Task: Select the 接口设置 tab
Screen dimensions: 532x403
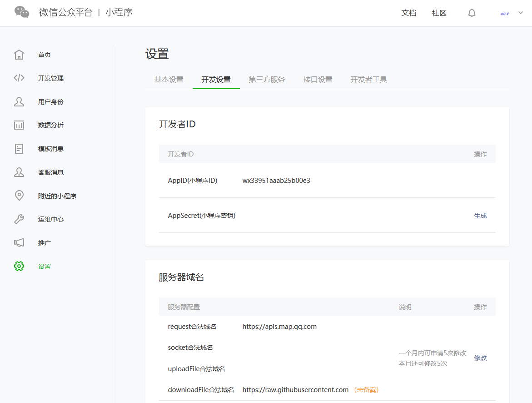Action: coord(318,80)
